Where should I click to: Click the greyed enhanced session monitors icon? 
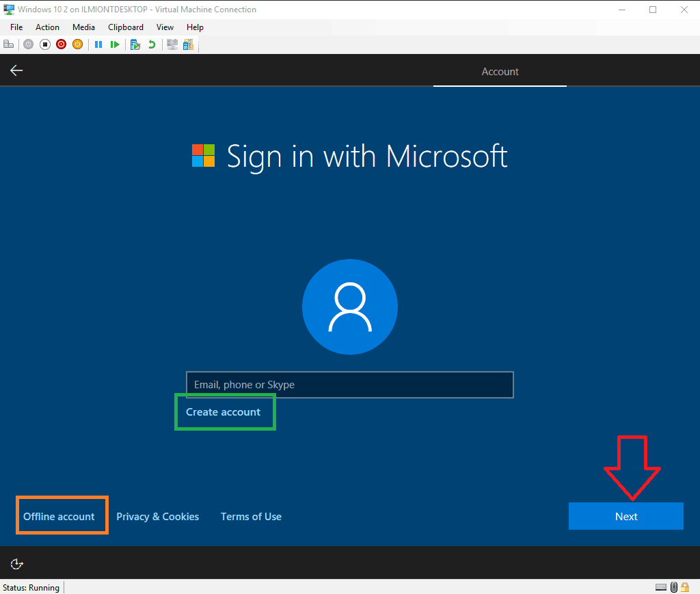pos(172,44)
